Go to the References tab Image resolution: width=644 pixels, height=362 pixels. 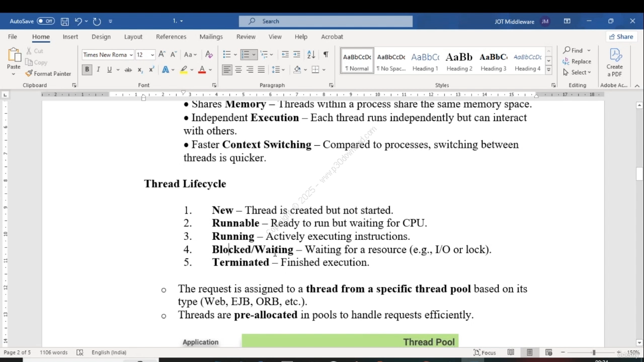171,37
